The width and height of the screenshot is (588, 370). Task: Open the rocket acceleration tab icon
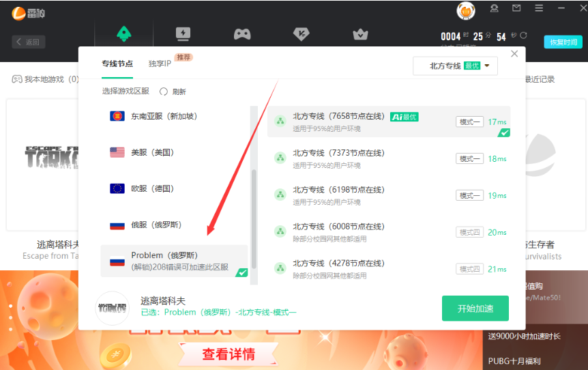tap(123, 34)
